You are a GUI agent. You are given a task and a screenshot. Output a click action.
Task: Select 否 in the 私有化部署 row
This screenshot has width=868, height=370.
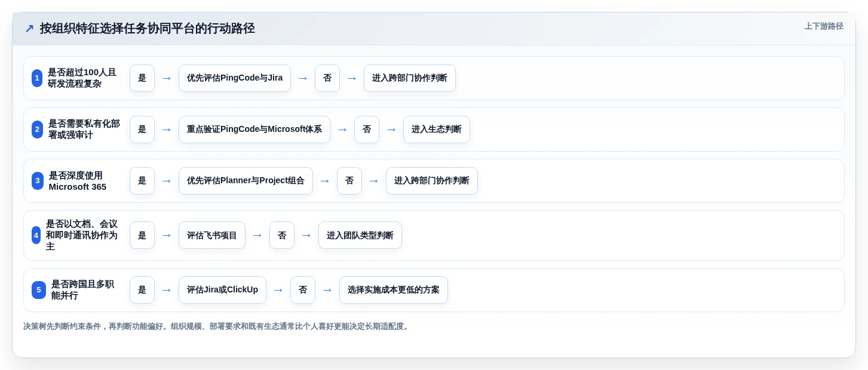(367, 129)
